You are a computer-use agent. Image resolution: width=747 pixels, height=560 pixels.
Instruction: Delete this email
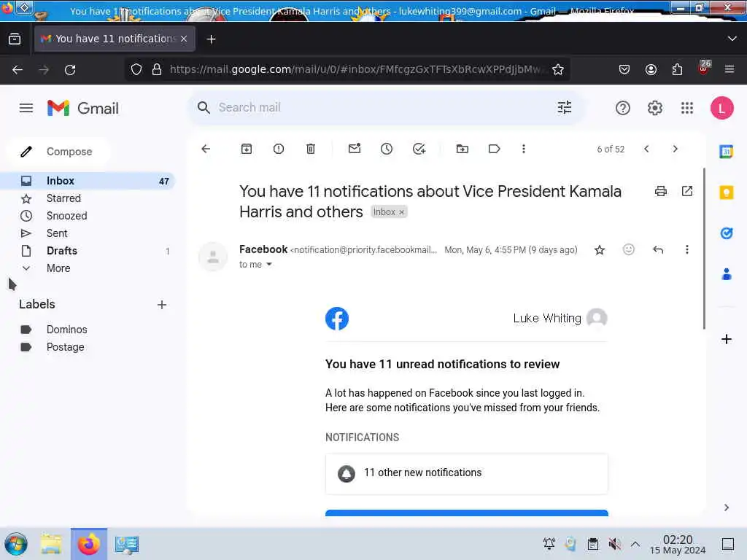tap(311, 149)
